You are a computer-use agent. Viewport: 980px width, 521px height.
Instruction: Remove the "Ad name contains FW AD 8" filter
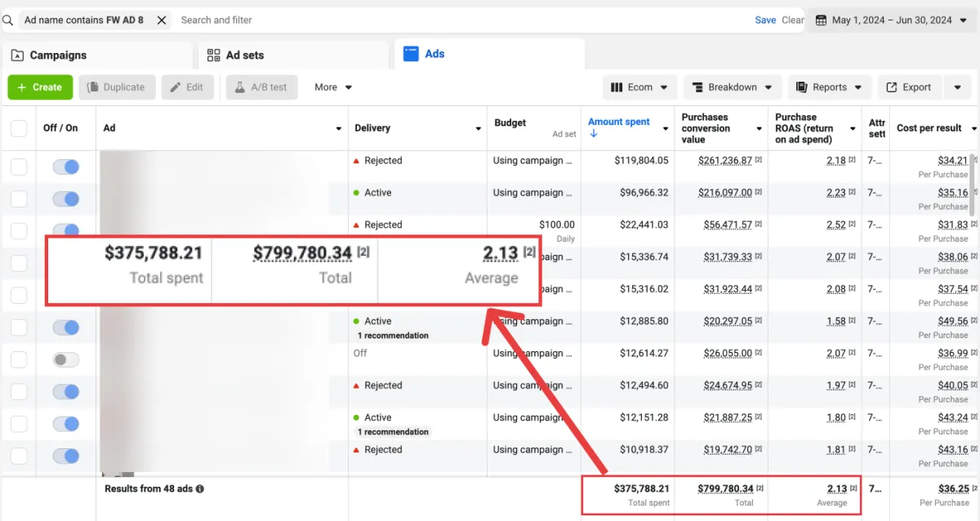[162, 20]
